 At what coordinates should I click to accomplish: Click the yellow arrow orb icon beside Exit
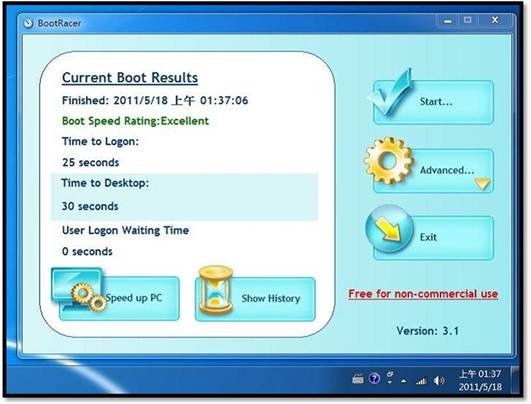[389, 229]
